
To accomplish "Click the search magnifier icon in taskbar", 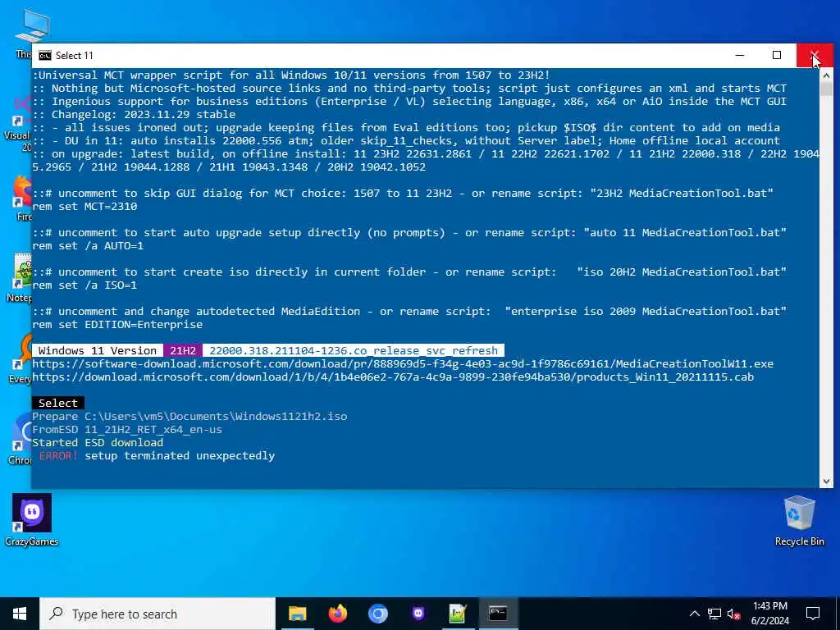I will (56, 614).
